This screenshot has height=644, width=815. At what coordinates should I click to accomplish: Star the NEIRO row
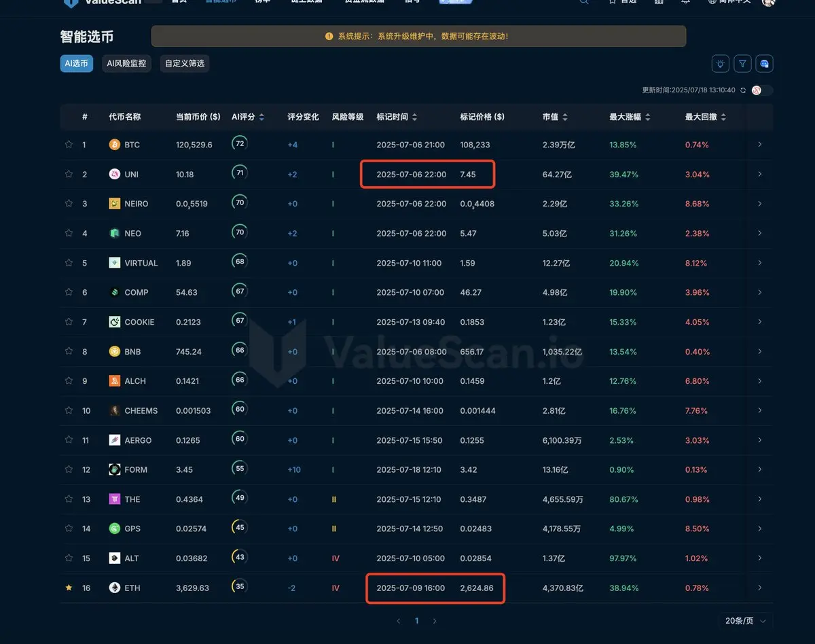[x=69, y=204]
